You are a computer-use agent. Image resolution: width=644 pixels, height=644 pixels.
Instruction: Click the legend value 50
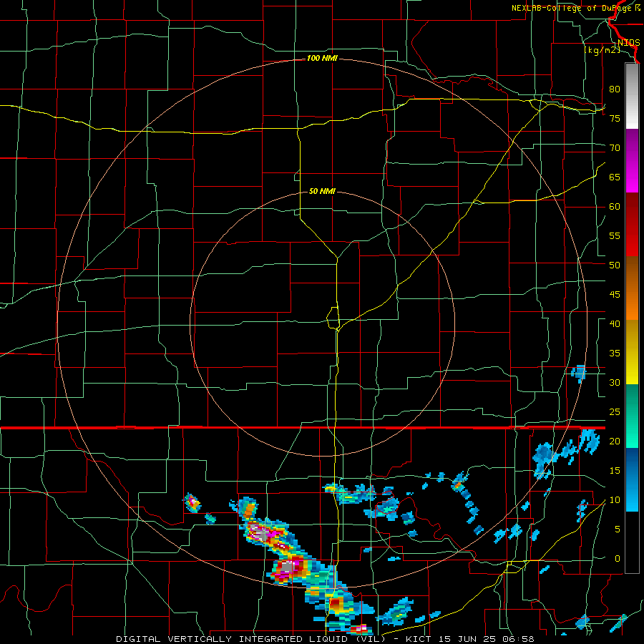coord(615,265)
